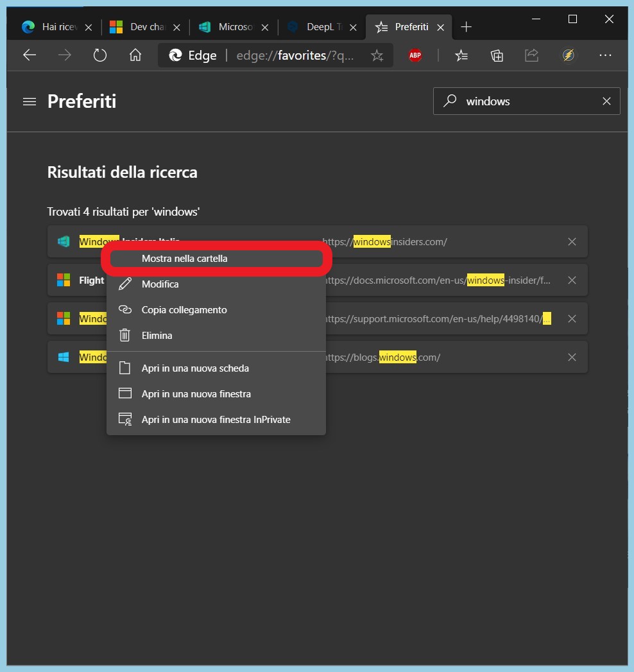Image resolution: width=634 pixels, height=672 pixels.
Task: Click the search magnifier icon in Preferiti
Action: [450, 101]
